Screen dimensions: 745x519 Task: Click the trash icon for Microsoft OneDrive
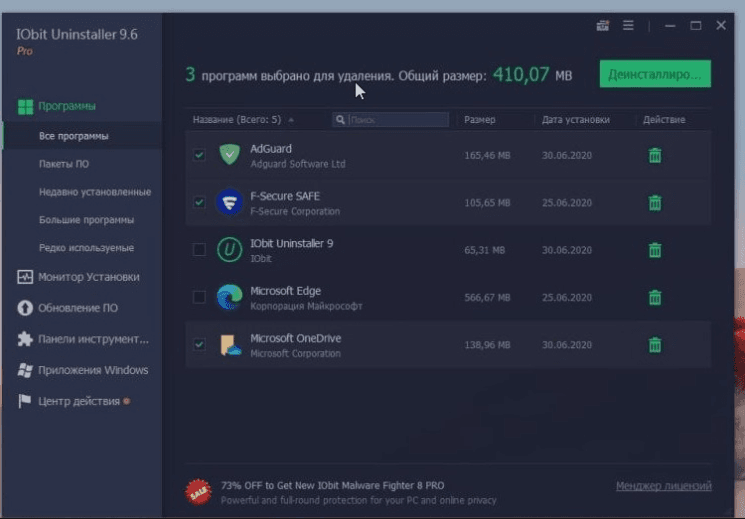pyautogui.click(x=655, y=345)
